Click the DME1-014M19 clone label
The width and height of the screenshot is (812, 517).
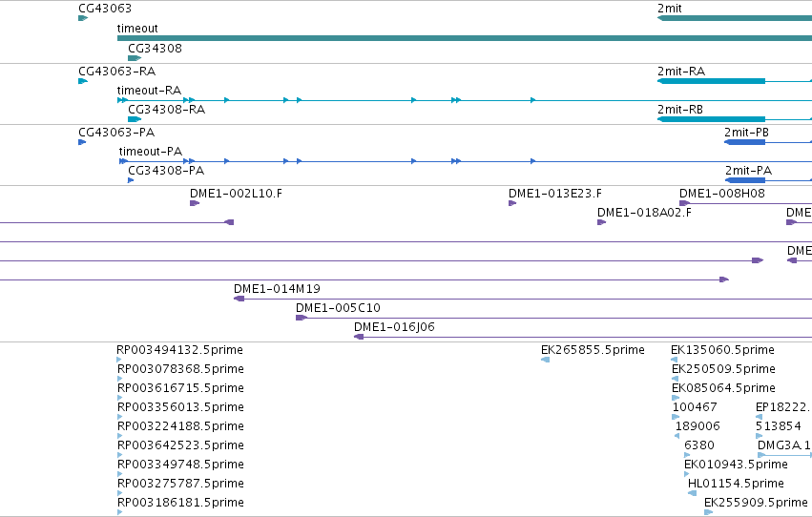[x=277, y=289]
